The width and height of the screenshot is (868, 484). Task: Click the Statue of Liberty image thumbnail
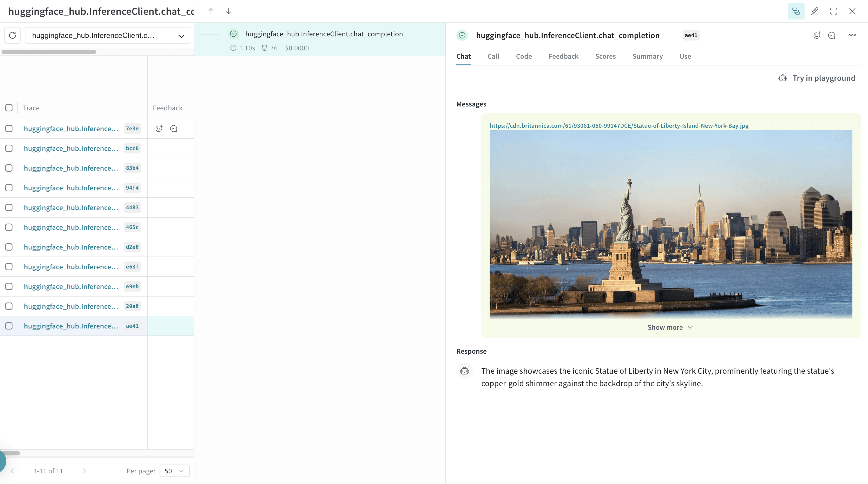click(x=670, y=224)
